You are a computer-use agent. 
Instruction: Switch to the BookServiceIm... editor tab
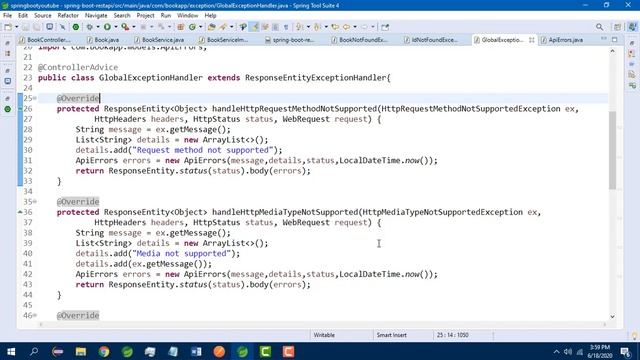click(223, 40)
